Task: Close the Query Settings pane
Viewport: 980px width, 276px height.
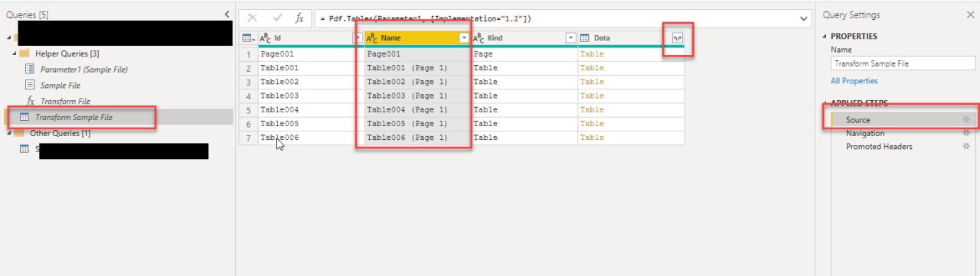Action: [x=971, y=15]
